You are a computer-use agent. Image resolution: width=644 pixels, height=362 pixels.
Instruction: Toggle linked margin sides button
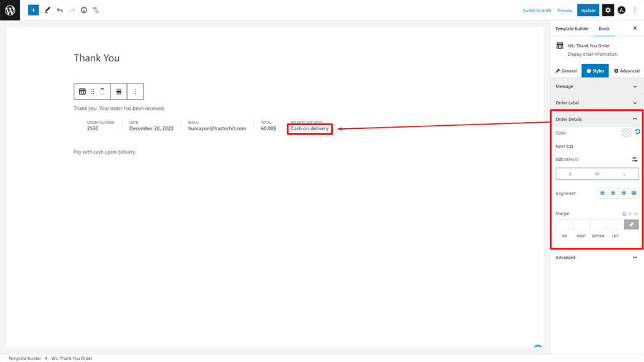[631, 225]
